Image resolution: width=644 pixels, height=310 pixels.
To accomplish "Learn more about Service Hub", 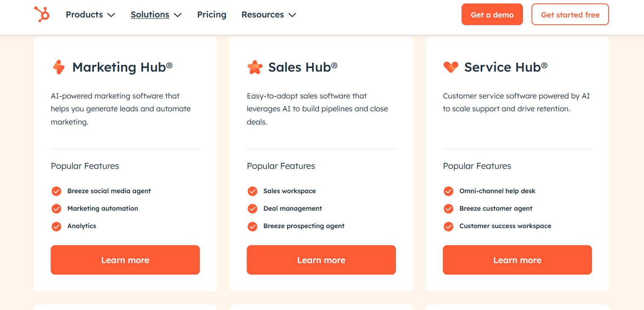I will 517,260.
